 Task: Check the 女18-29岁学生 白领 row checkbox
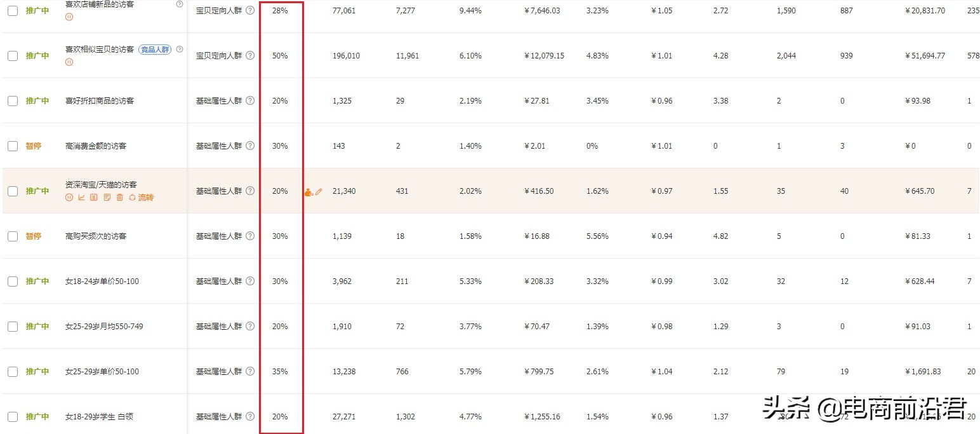pyautogui.click(x=13, y=417)
